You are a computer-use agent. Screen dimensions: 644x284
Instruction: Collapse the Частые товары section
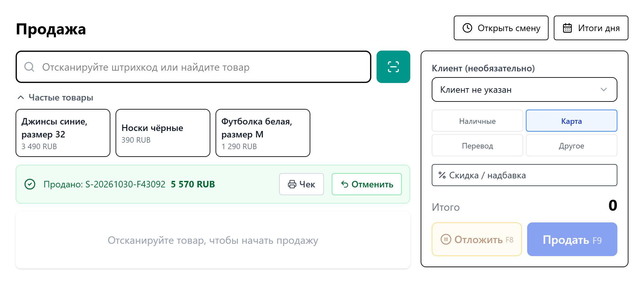(55, 97)
